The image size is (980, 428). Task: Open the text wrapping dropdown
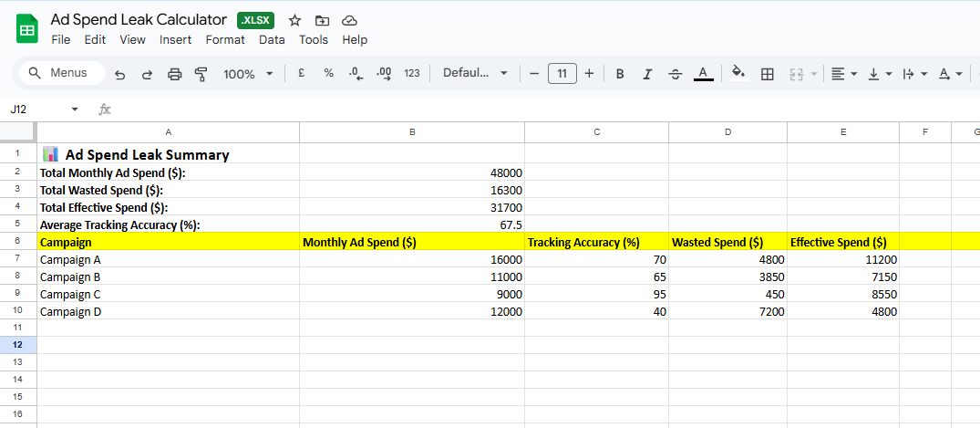pyautogui.click(x=915, y=74)
